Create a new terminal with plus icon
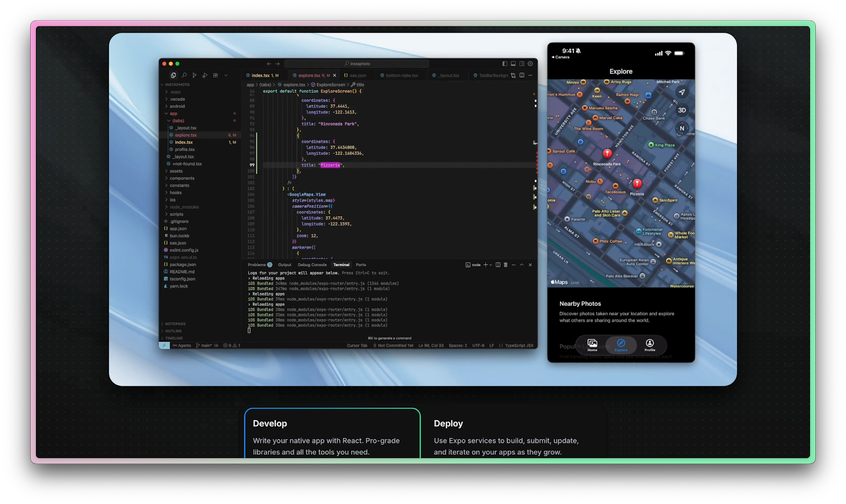This screenshot has height=504, width=846. click(x=485, y=265)
